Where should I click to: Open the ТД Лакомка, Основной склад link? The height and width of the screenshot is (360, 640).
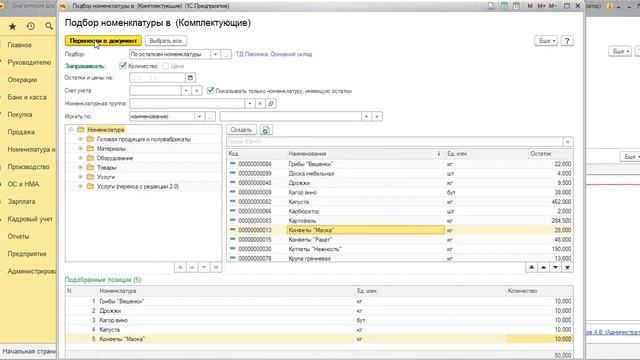(x=273, y=54)
